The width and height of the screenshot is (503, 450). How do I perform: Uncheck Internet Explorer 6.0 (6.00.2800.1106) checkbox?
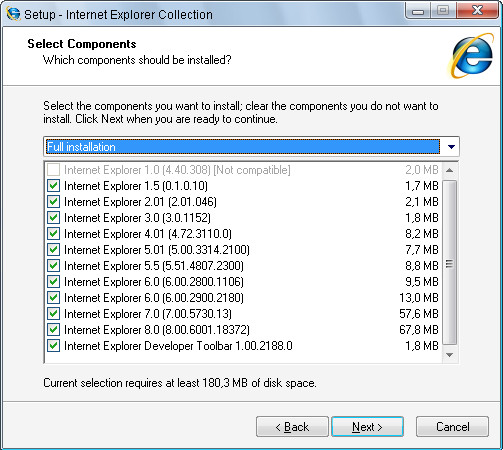(53, 282)
